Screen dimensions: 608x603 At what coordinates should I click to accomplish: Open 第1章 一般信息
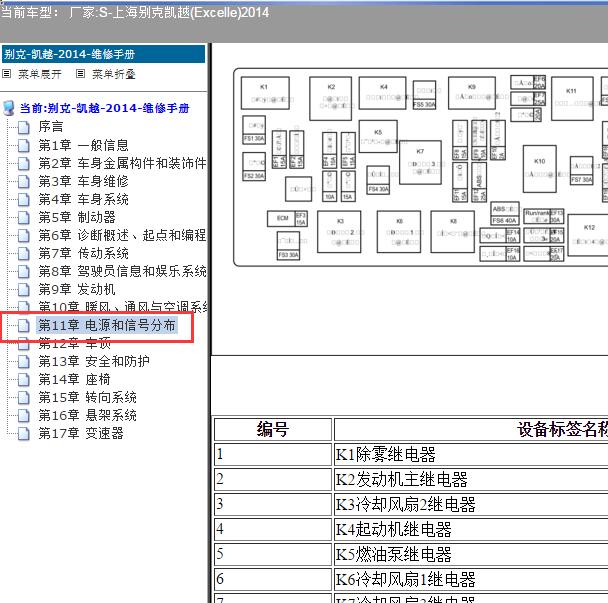[83, 145]
